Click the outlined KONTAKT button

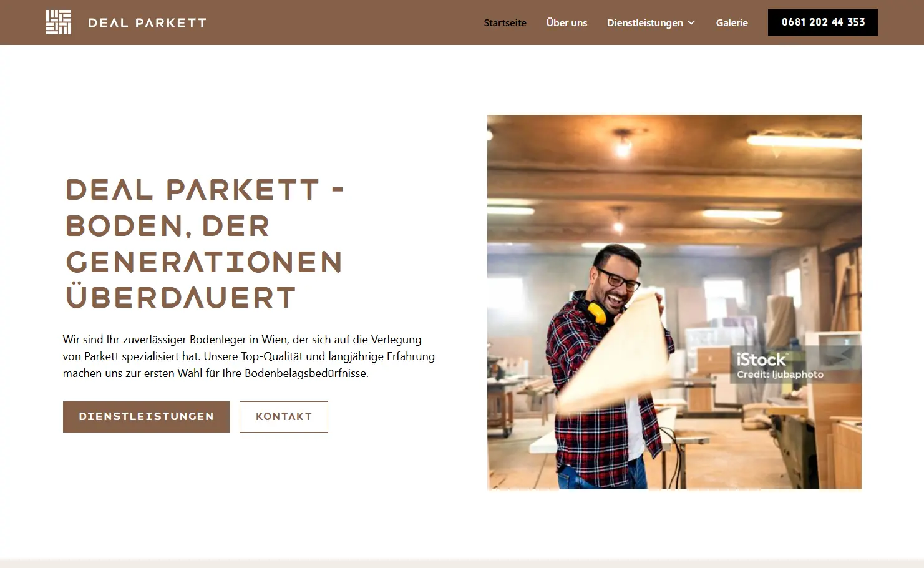(284, 417)
